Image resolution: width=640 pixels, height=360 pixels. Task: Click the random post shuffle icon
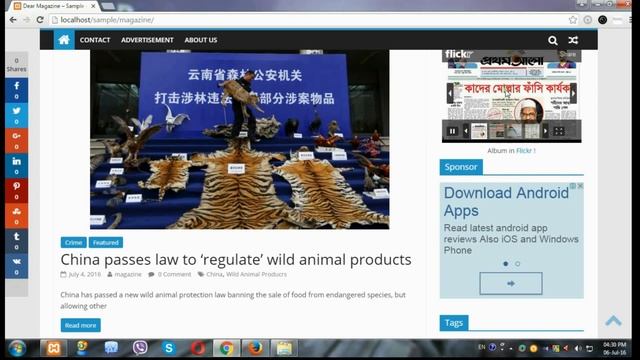point(573,40)
